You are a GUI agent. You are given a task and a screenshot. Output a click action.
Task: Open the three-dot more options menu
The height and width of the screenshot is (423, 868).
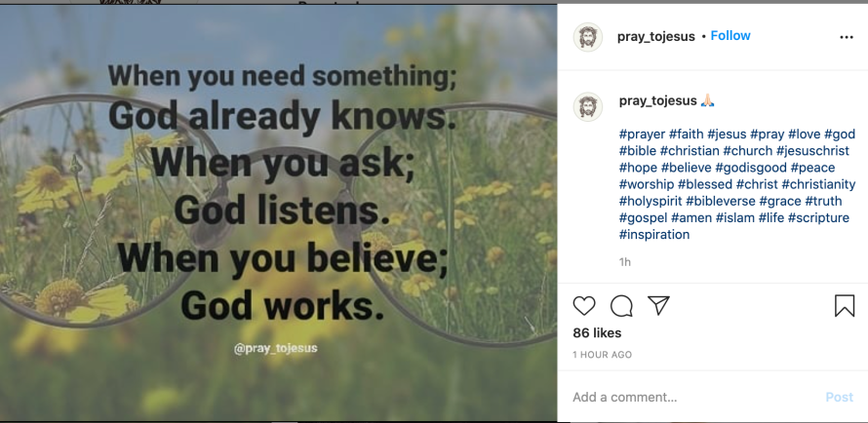847,37
